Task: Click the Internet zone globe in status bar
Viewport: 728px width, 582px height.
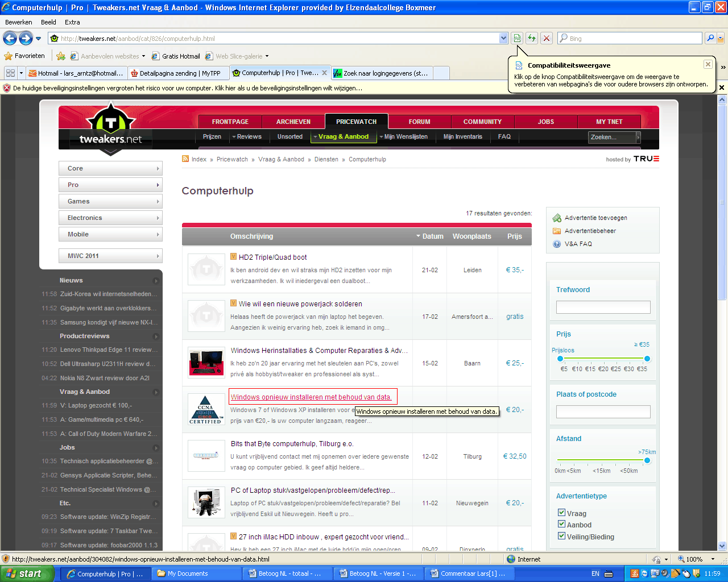Action: click(x=510, y=559)
